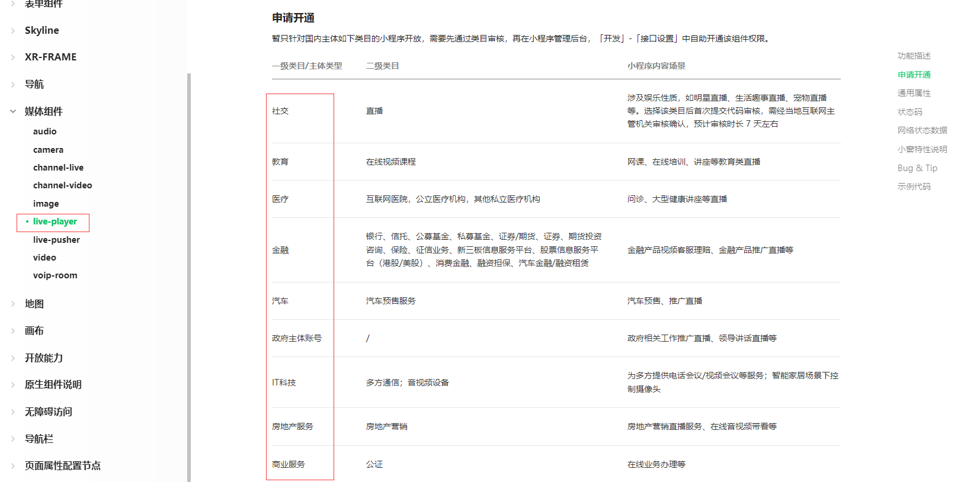Open the voip-room component page

click(x=55, y=275)
